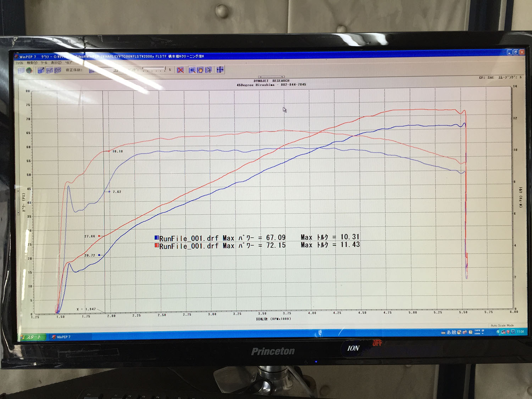532x399 pixels.
Task: Click the blue RunFile_001.drf legend swatch
Action: 156,238
